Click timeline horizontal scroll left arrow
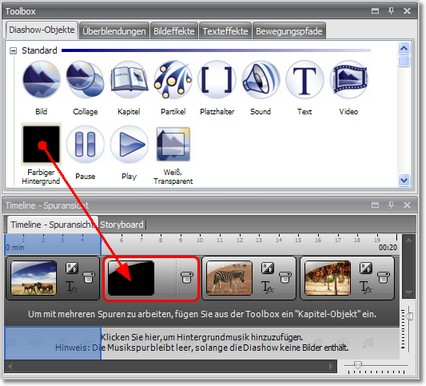Image resolution: width=426 pixels, height=386 pixels. (10, 366)
